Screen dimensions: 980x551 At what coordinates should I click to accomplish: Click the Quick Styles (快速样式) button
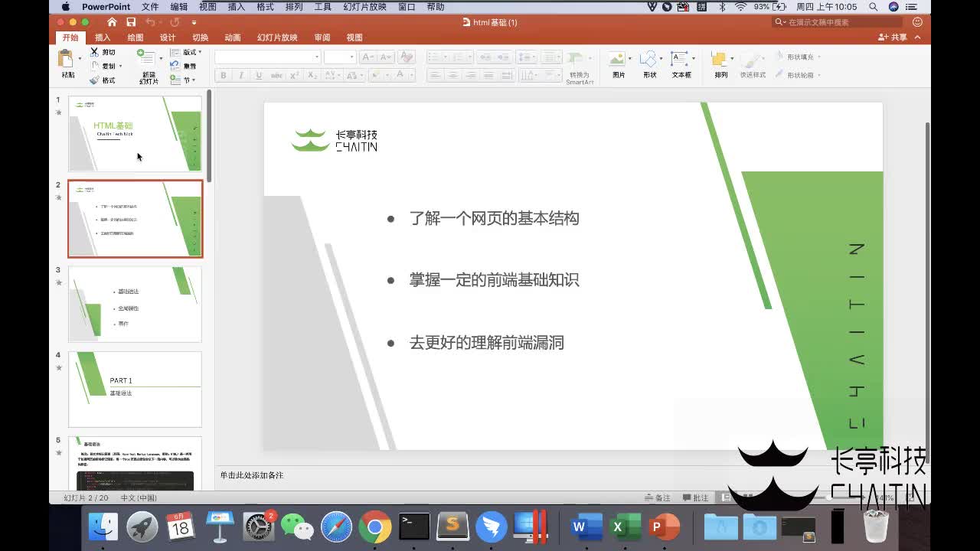(753, 65)
